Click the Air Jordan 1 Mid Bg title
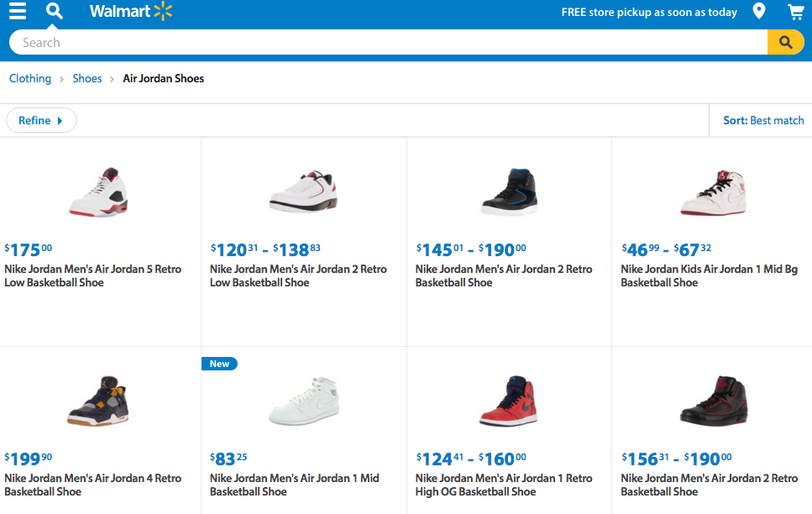Screen dimensions: 812x514 [709, 275]
